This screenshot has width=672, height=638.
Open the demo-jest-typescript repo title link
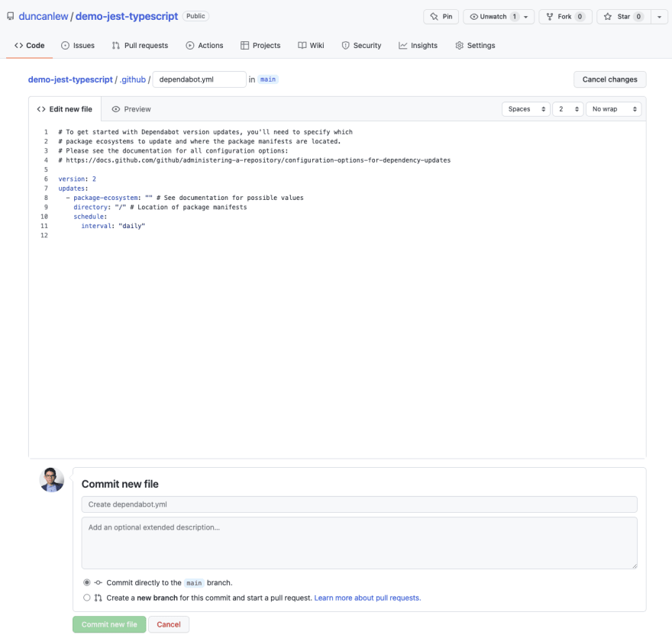click(127, 16)
